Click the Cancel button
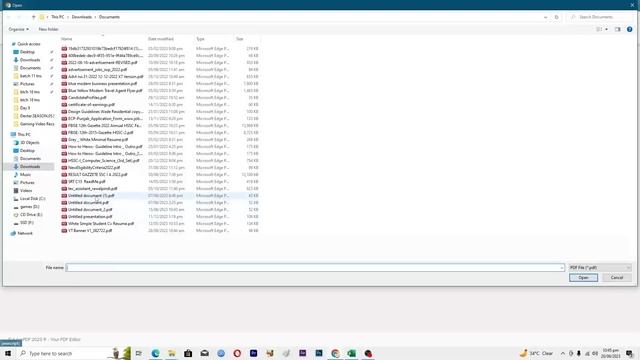The width and height of the screenshot is (640, 360). 617,278
